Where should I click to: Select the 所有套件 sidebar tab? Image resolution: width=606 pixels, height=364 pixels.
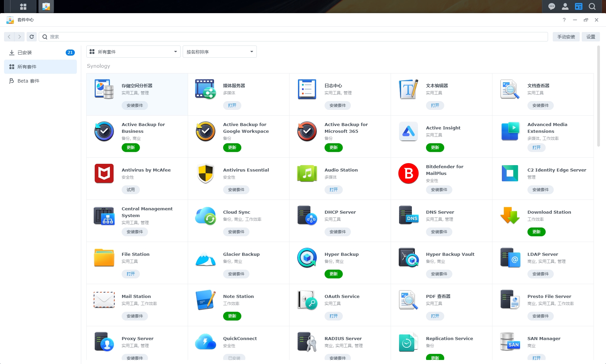pyautogui.click(x=40, y=67)
